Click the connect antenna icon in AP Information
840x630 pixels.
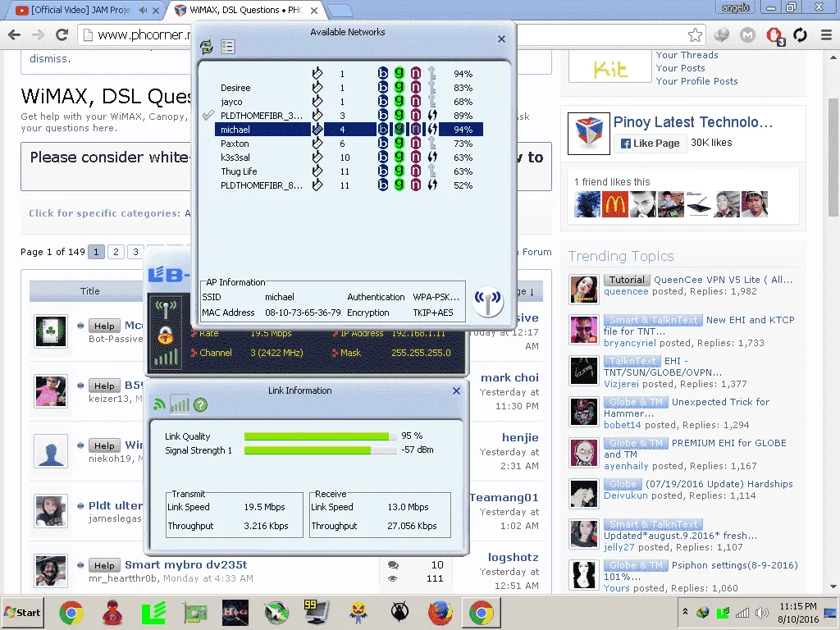point(488,302)
